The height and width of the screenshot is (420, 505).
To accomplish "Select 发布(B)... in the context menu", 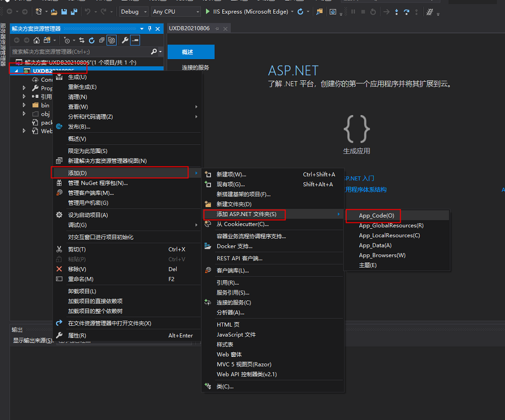I will pos(79,127).
